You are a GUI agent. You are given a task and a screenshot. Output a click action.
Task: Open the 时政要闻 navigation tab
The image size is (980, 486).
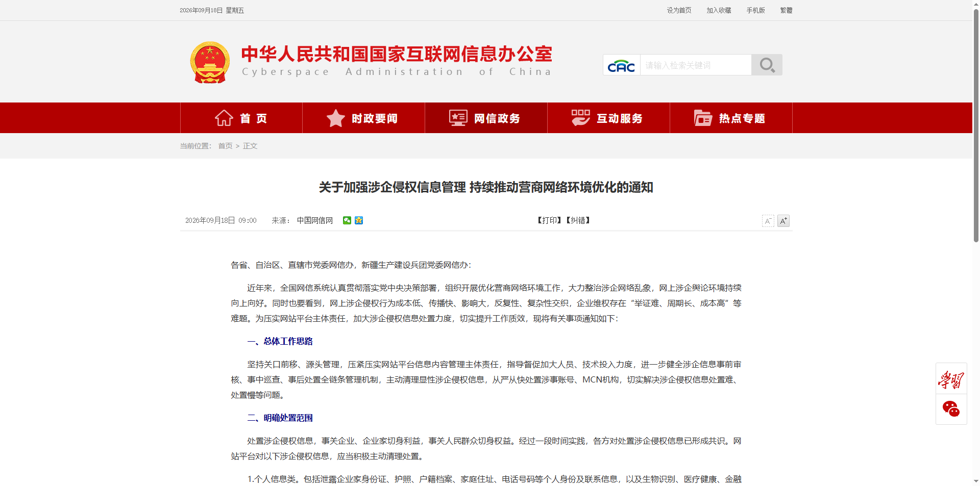point(363,118)
